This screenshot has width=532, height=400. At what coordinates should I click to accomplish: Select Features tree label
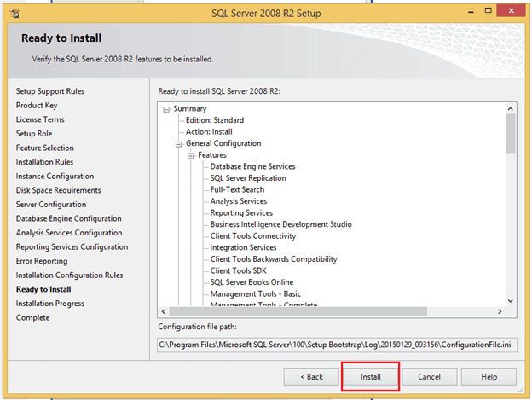click(x=212, y=155)
